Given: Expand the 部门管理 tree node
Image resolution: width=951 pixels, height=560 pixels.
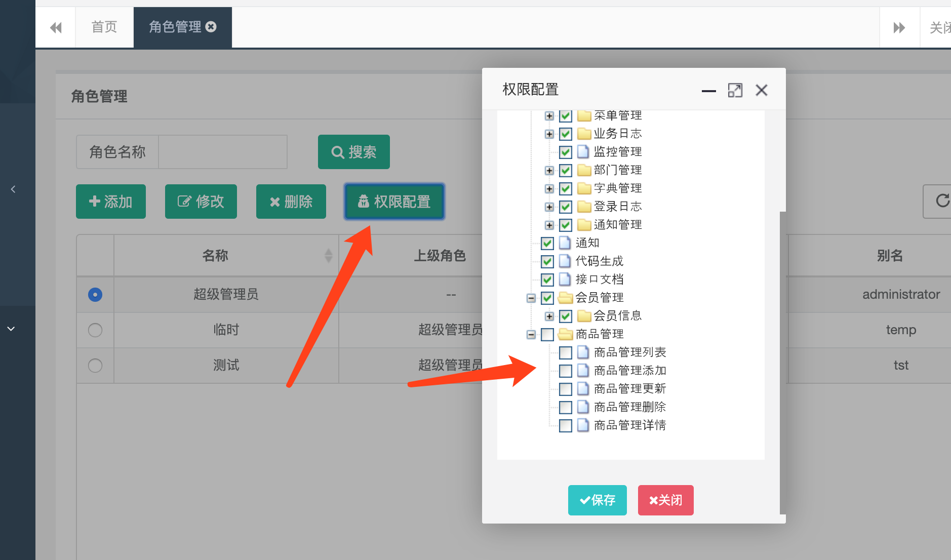Looking at the screenshot, I should [549, 171].
